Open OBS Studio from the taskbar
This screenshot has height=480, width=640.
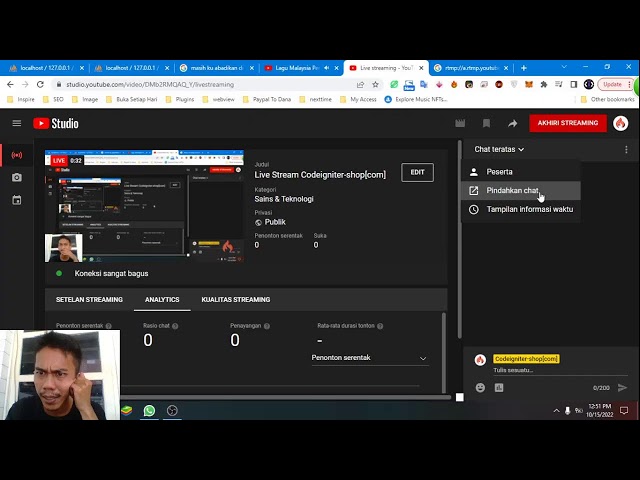pyautogui.click(x=172, y=410)
